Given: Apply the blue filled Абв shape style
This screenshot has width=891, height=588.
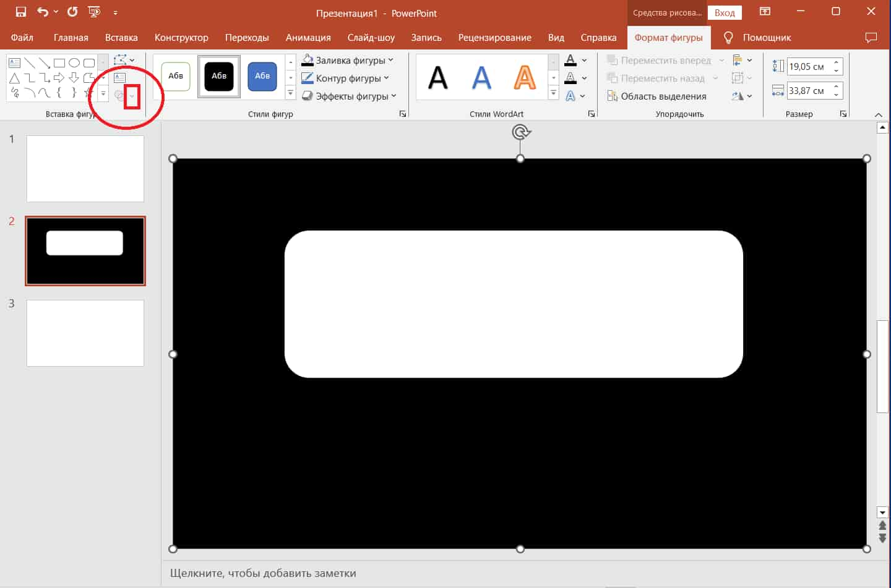Looking at the screenshot, I should 262,76.
